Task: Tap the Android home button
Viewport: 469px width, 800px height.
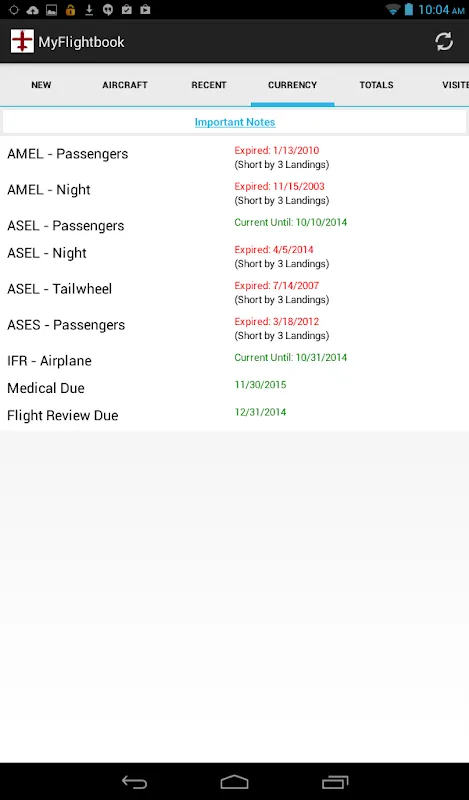Action: point(234,782)
